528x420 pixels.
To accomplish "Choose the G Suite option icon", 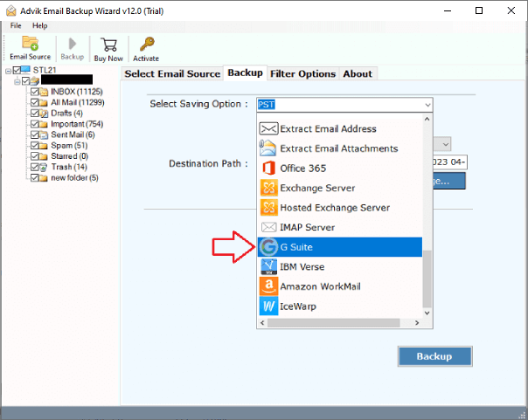I will click(x=268, y=247).
